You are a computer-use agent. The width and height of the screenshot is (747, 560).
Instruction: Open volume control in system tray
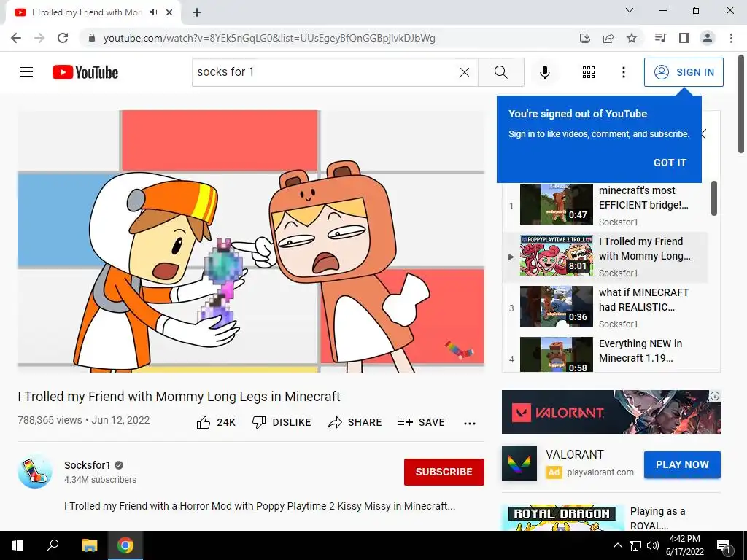click(x=653, y=545)
